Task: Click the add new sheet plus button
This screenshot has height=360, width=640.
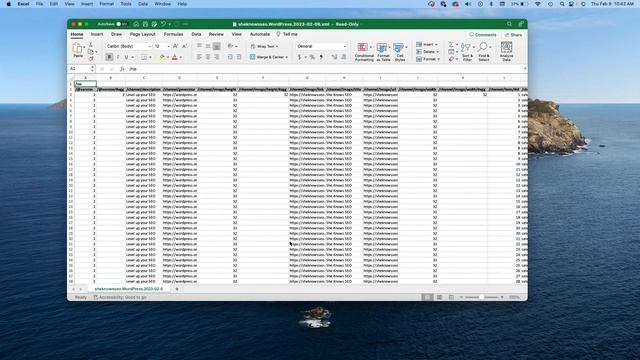Action: click(177, 289)
